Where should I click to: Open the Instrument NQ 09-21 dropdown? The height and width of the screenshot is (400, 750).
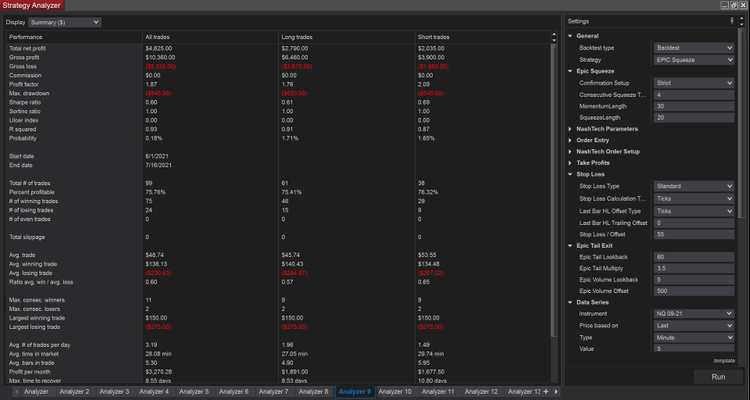[694, 313]
